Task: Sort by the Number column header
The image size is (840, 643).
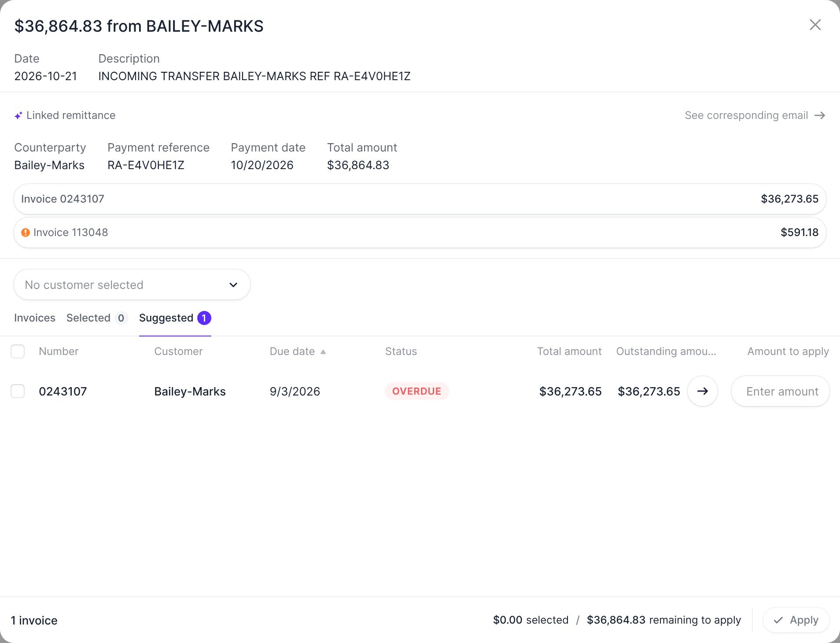Action: click(x=59, y=351)
